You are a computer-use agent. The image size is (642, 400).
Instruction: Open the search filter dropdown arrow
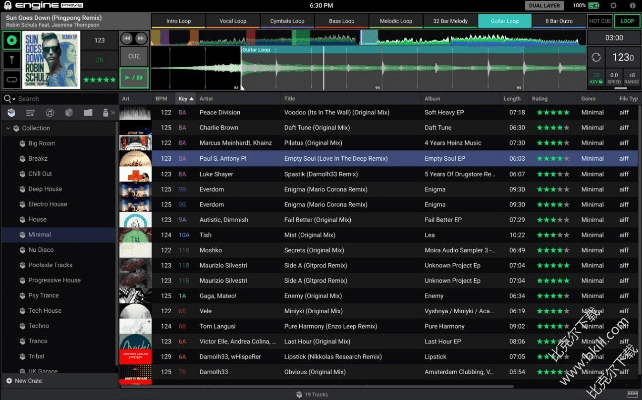pos(13,99)
